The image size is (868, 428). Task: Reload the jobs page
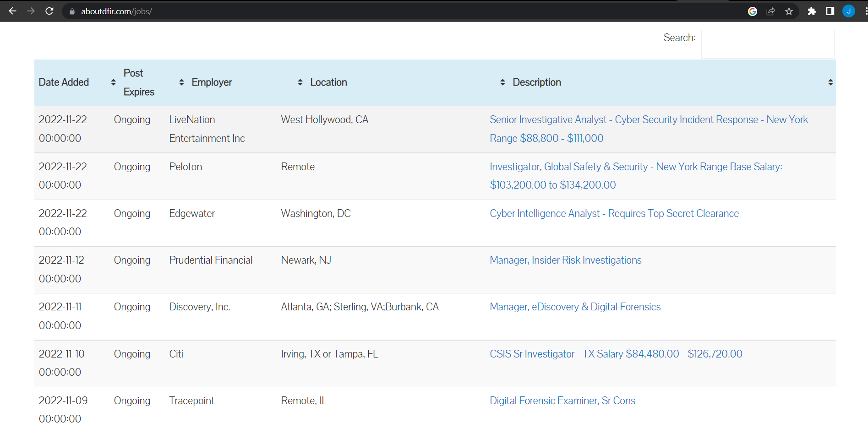[49, 11]
